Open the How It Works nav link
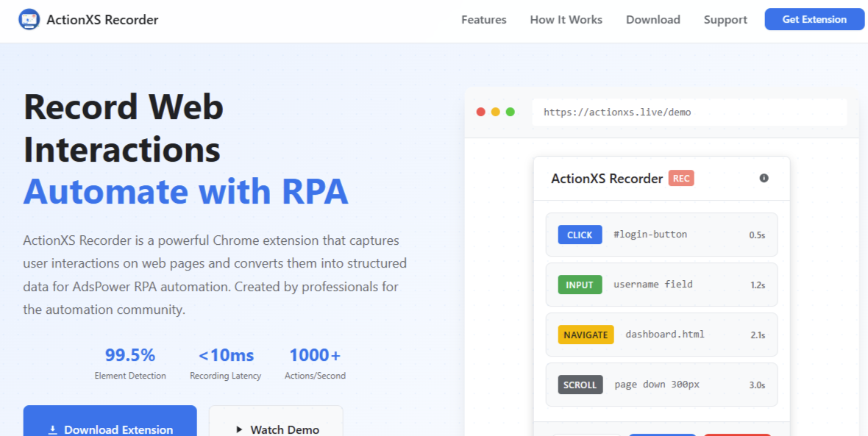 [x=566, y=20]
